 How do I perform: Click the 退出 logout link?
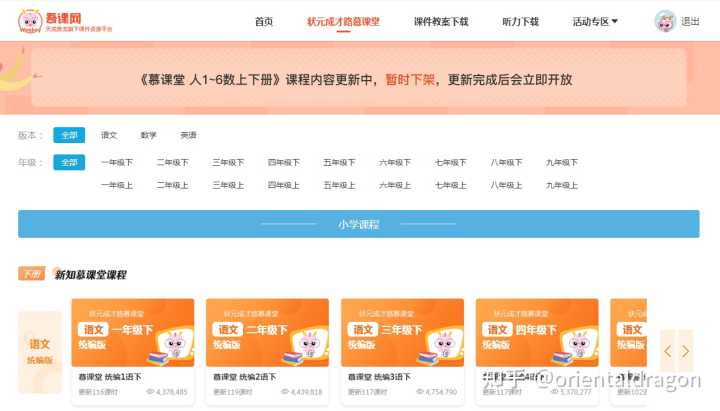click(x=690, y=22)
